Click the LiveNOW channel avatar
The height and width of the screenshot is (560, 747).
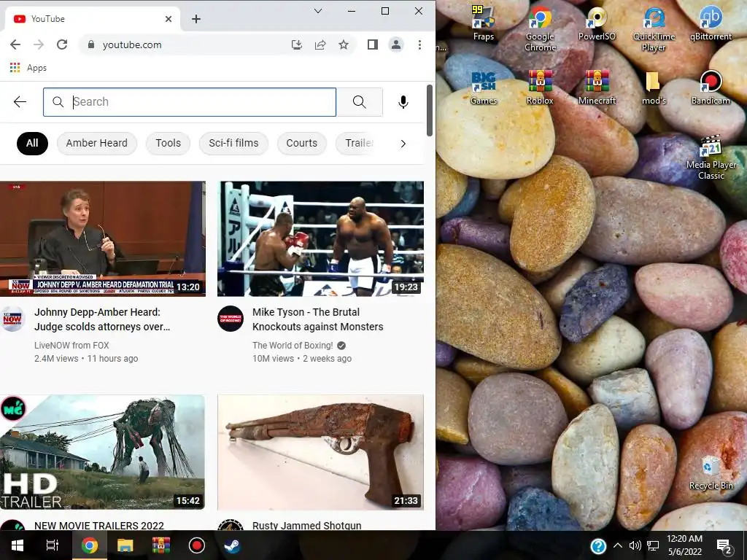pyautogui.click(x=13, y=319)
